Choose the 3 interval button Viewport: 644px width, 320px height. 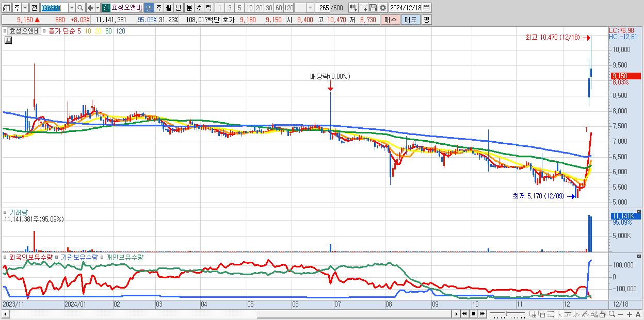[230, 8]
